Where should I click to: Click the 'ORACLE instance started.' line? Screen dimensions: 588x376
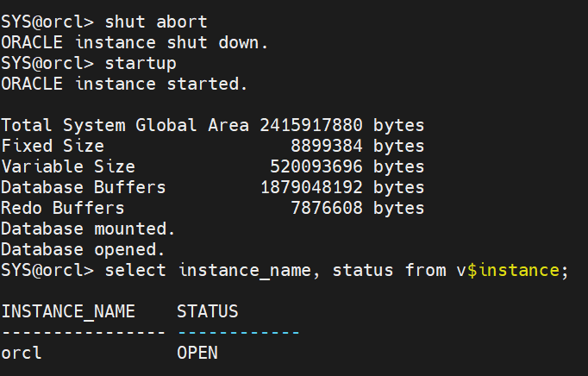click(x=124, y=84)
